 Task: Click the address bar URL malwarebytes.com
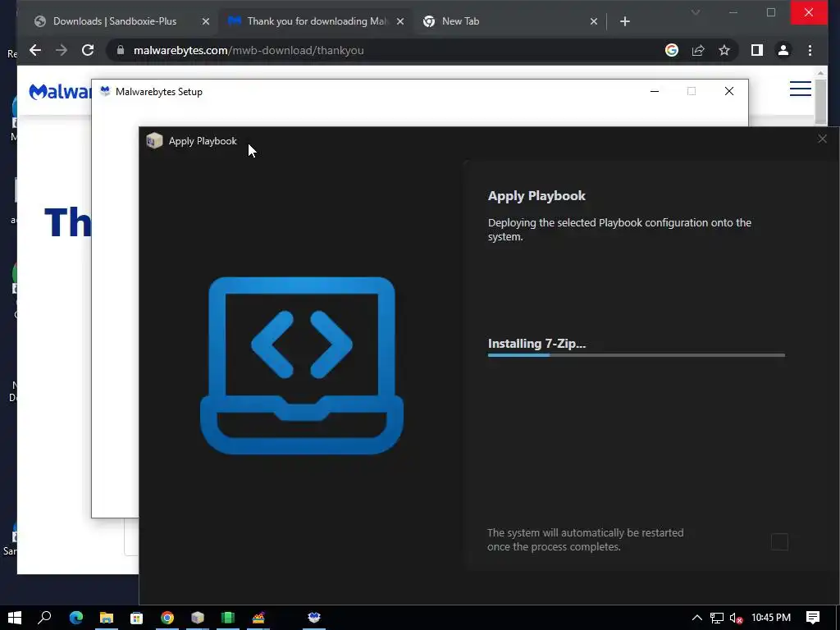pyautogui.click(x=249, y=50)
